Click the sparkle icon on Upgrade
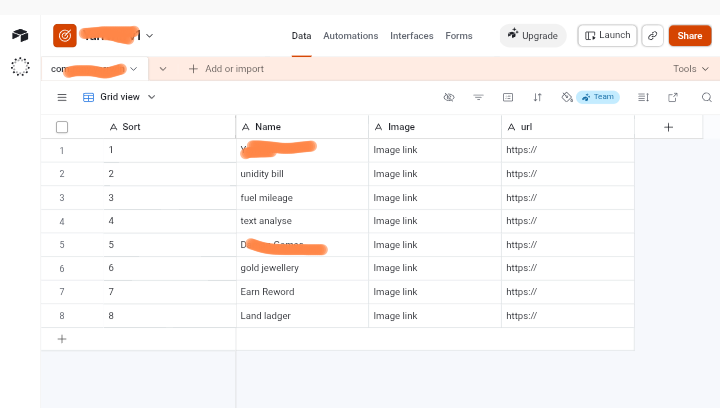The image size is (720, 408). tap(513, 34)
